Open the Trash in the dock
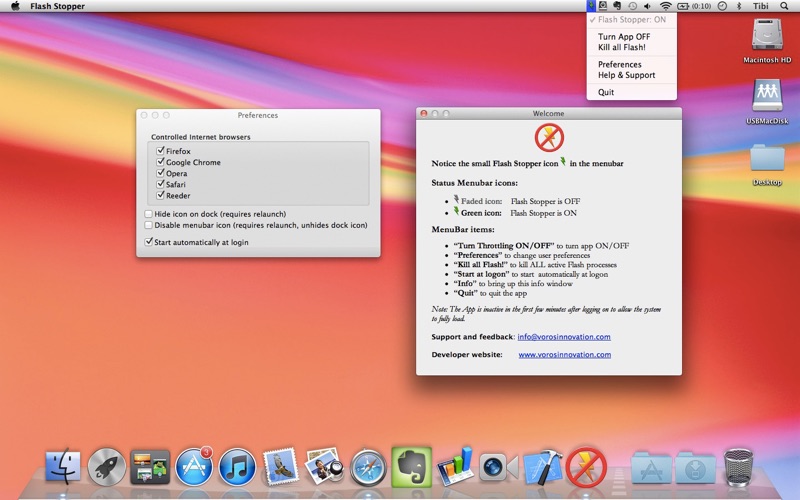 coord(738,467)
